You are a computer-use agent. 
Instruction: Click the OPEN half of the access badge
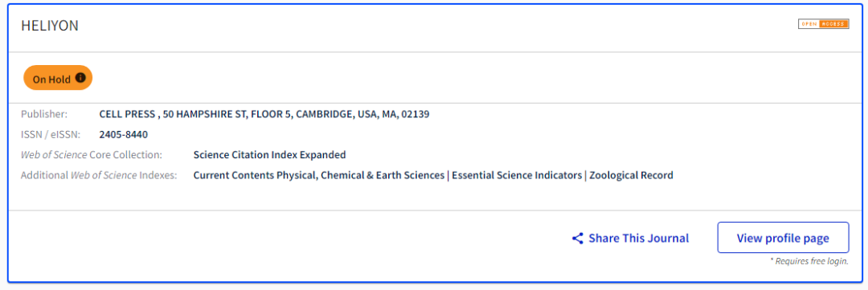pos(810,24)
